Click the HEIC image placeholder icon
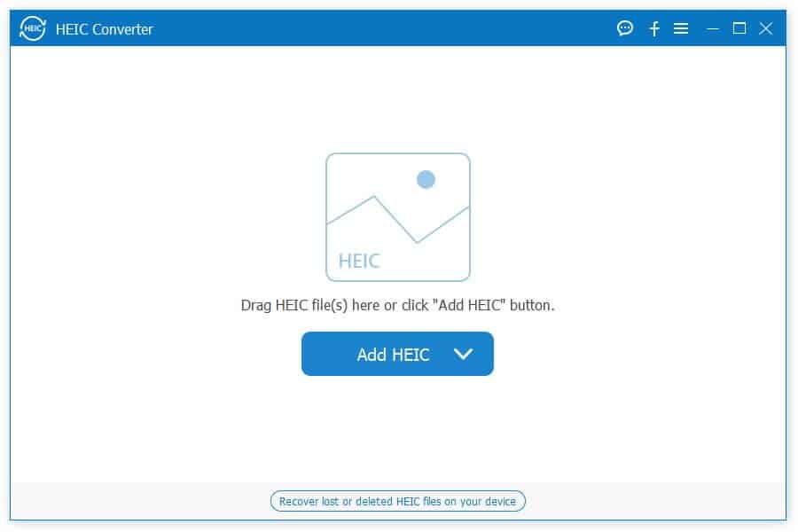Viewport: 798px width, 532px height. (x=397, y=217)
